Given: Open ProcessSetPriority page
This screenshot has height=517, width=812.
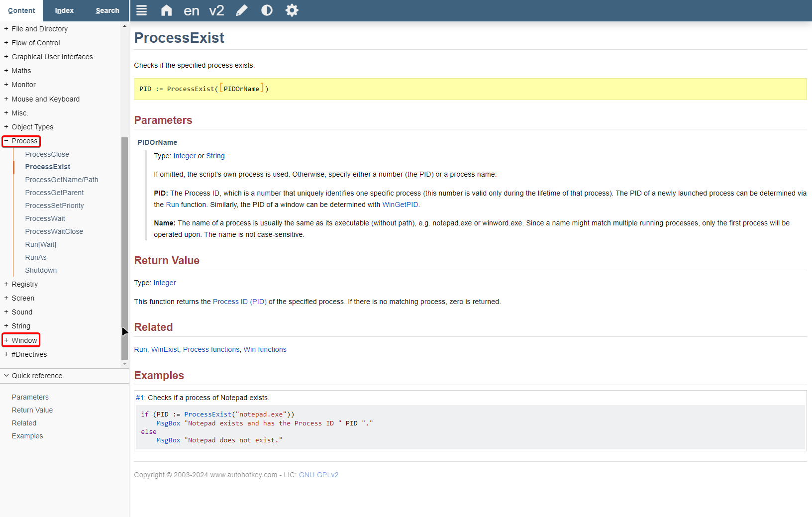Looking at the screenshot, I should click(54, 206).
